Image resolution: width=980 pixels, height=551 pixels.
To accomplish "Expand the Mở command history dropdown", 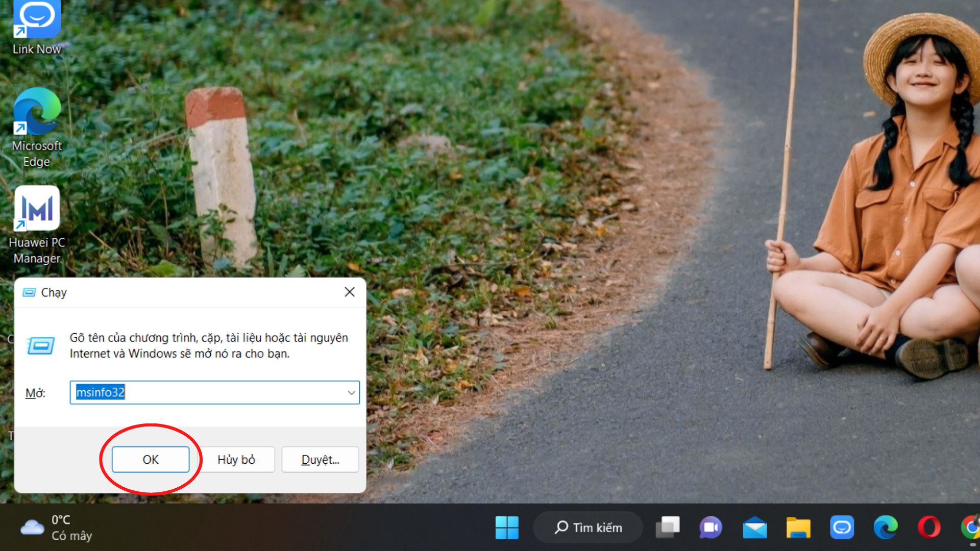I will [351, 392].
